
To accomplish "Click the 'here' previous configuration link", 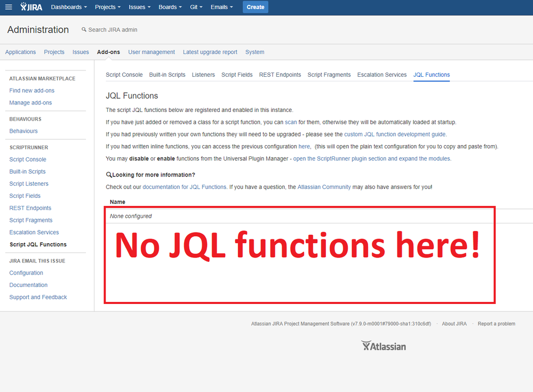I will point(304,147).
